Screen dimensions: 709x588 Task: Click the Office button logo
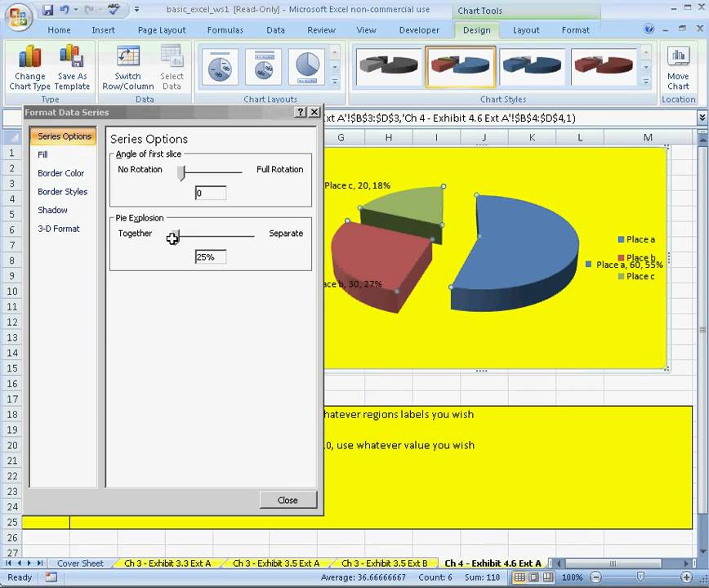click(19, 18)
